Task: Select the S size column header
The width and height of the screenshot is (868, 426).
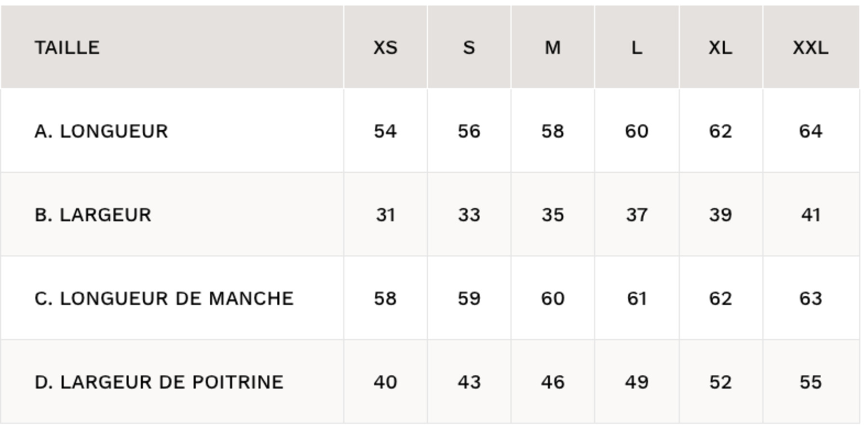Action: 469,48
